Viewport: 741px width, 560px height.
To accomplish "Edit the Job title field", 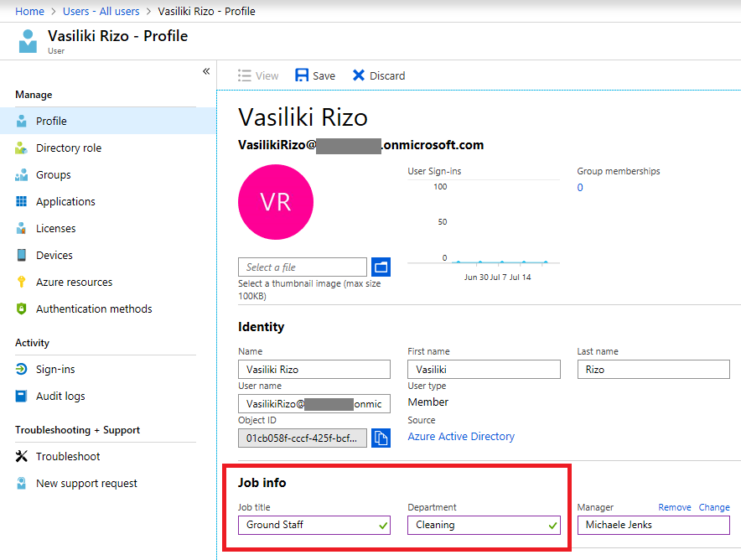I will [310, 525].
